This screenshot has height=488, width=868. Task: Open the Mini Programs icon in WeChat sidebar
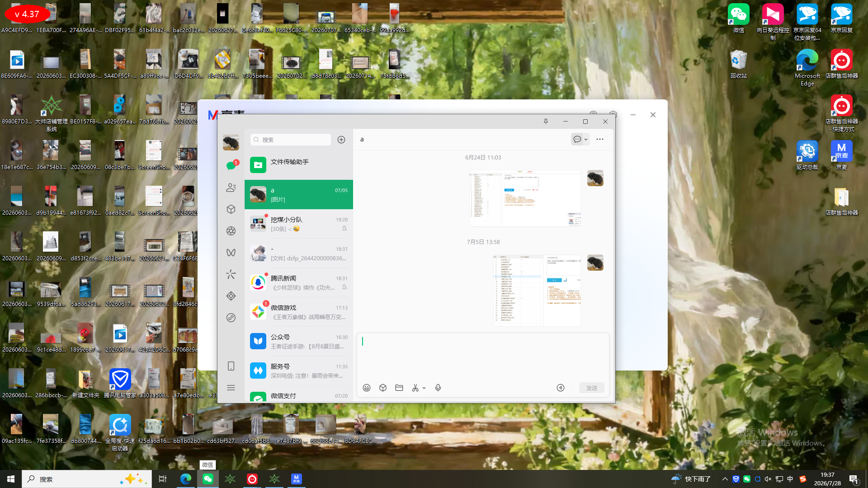point(231,318)
